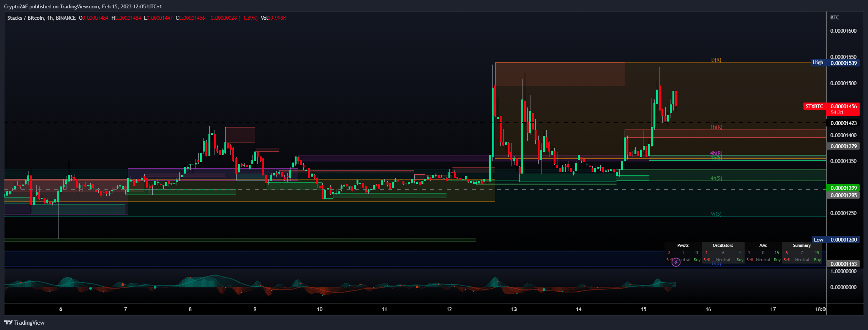Click the 'D(R)' daily resistance label
Screen dimensions: 868x330
click(x=716, y=60)
